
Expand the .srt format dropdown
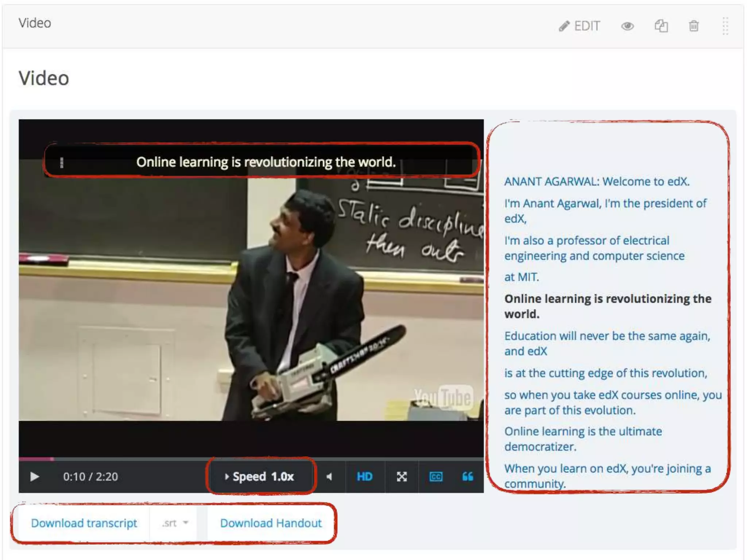[175, 523]
